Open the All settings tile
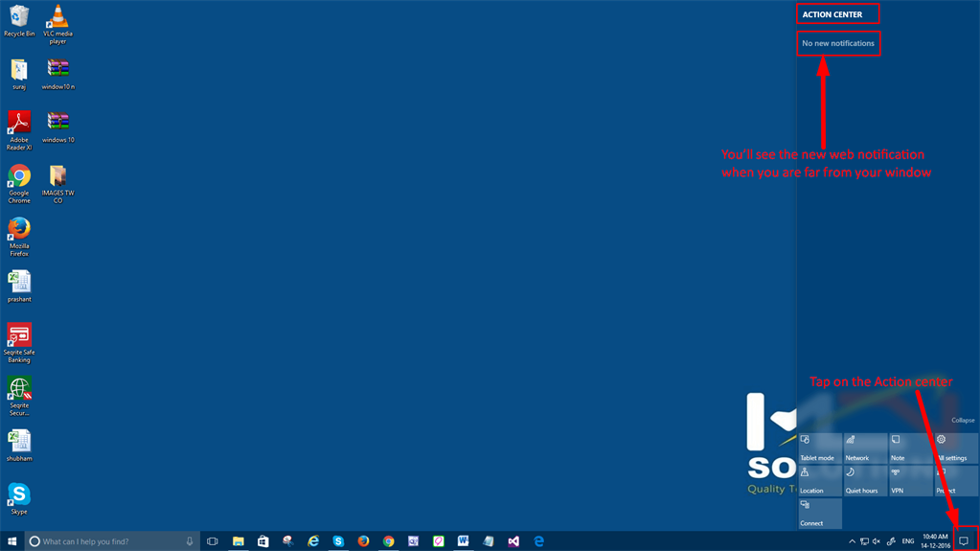Image resolution: width=980 pixels, height=551 pixels. [956, 448]
